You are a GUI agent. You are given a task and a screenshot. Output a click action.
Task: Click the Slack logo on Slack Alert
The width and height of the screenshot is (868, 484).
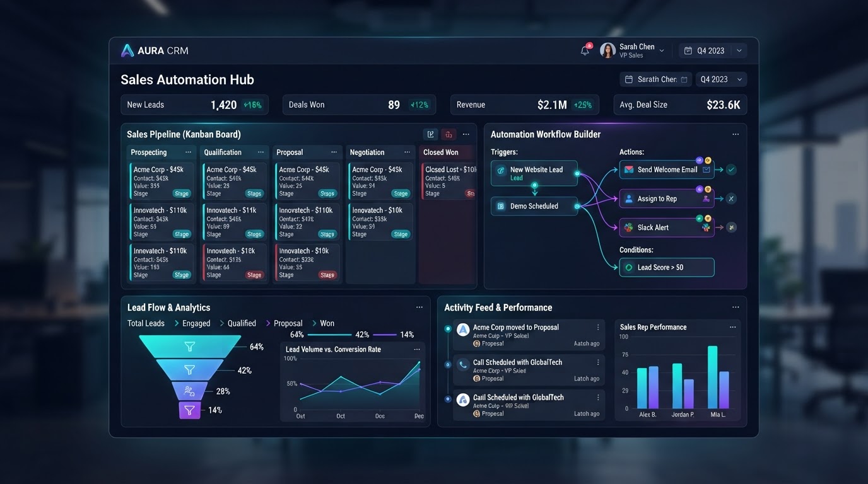(x=628, y=228)
